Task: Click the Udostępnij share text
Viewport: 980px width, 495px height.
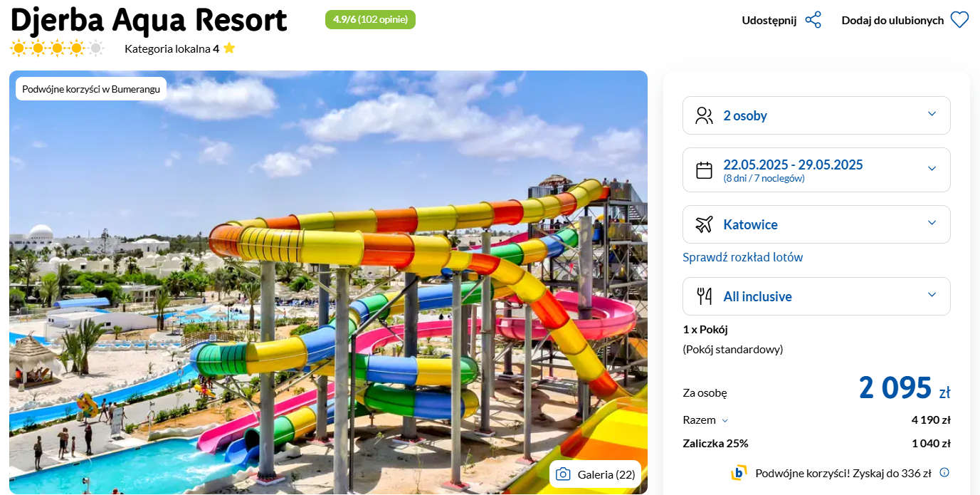Action: (769, 20)
